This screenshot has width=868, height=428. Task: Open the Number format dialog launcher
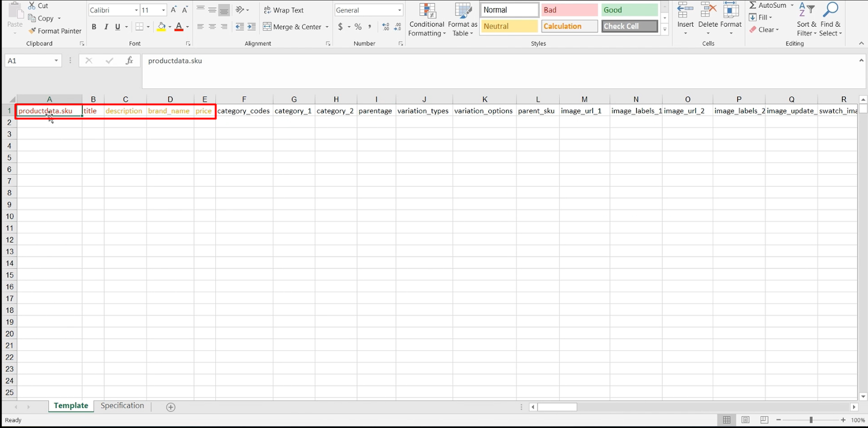pos(401,44)
